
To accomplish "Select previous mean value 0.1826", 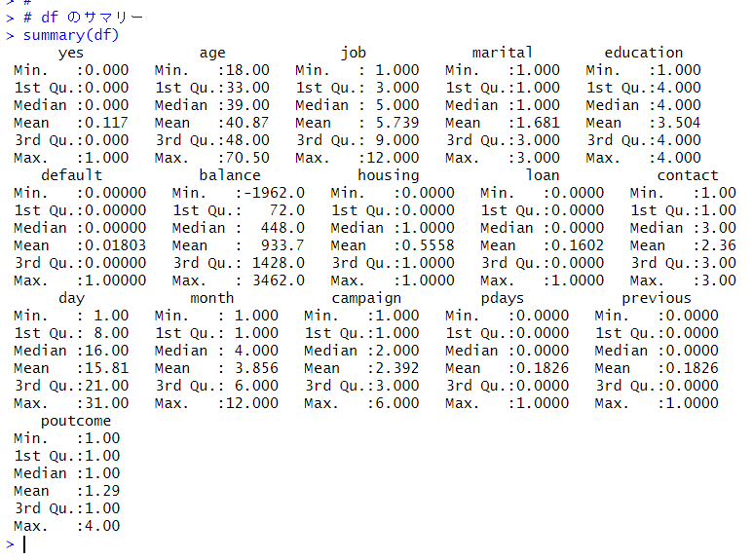I will pyautogui.click(x=692, y=368).
